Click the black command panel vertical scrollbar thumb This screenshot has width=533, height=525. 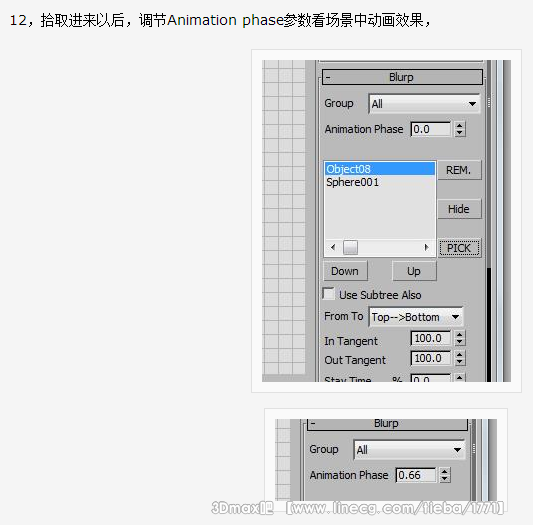(489, 325)
